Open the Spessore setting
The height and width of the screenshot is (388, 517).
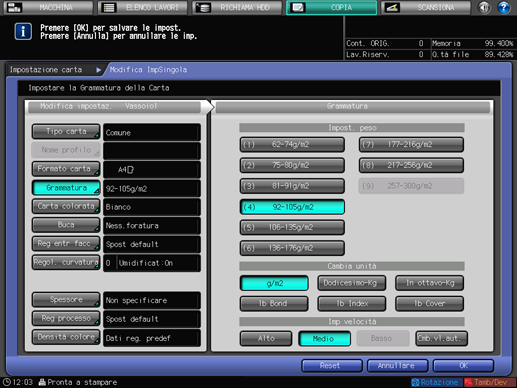[x=66, y=300]
